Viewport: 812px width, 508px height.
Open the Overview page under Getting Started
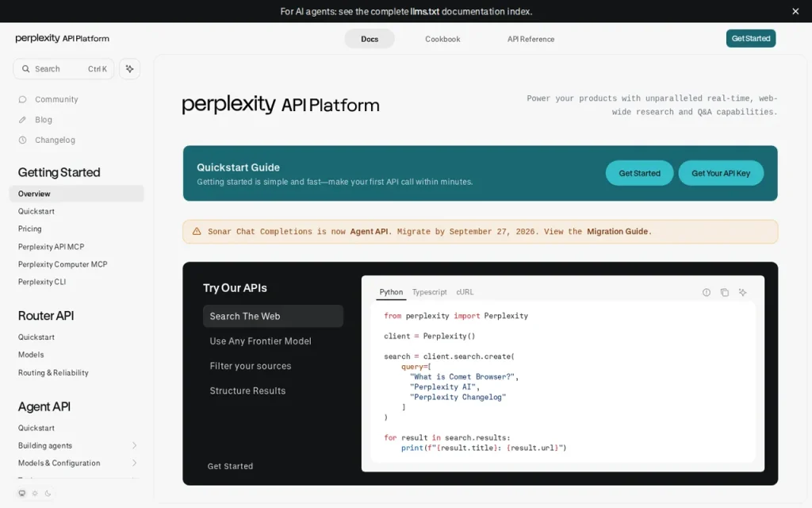(x=77, y=194)
